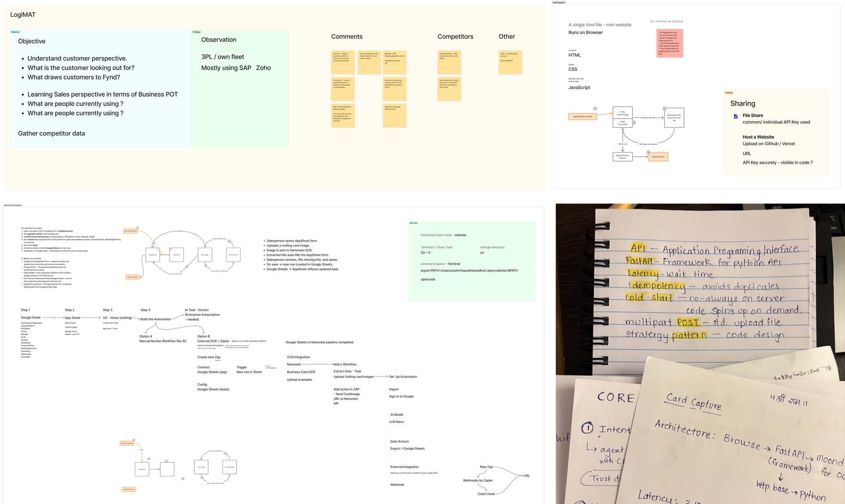Select the Competitors heading

(455, 37)
